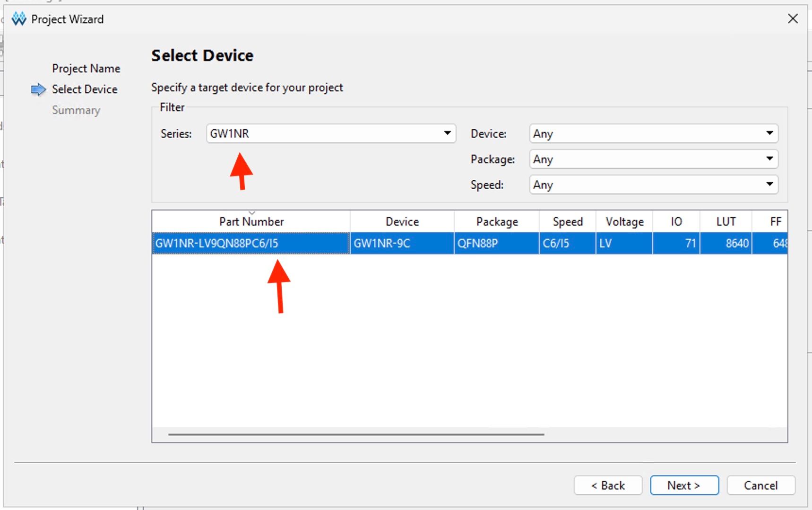Click the 71 IO count cell
Image resolution: width=812 pixels, height=510 pixels.
(676, 243)
